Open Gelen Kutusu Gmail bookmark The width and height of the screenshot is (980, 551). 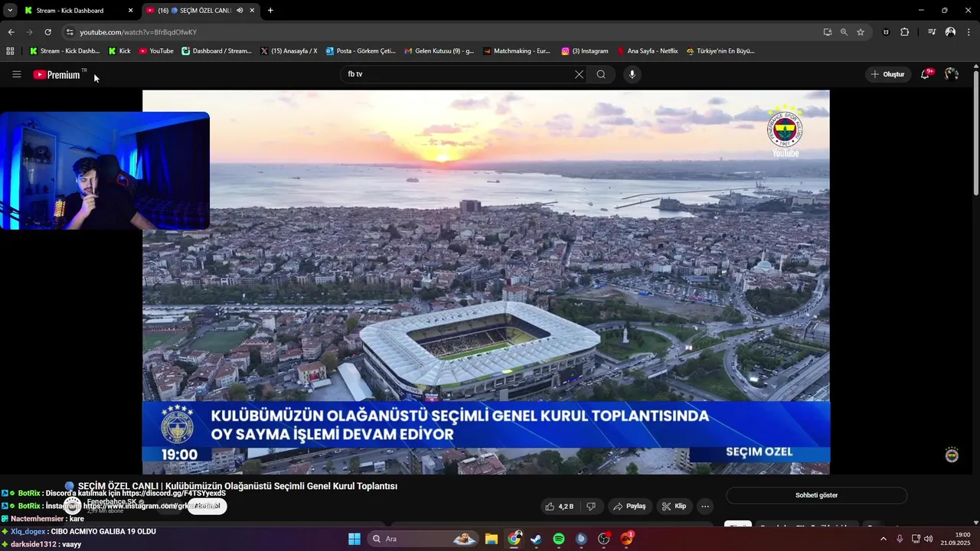[439, 51]
